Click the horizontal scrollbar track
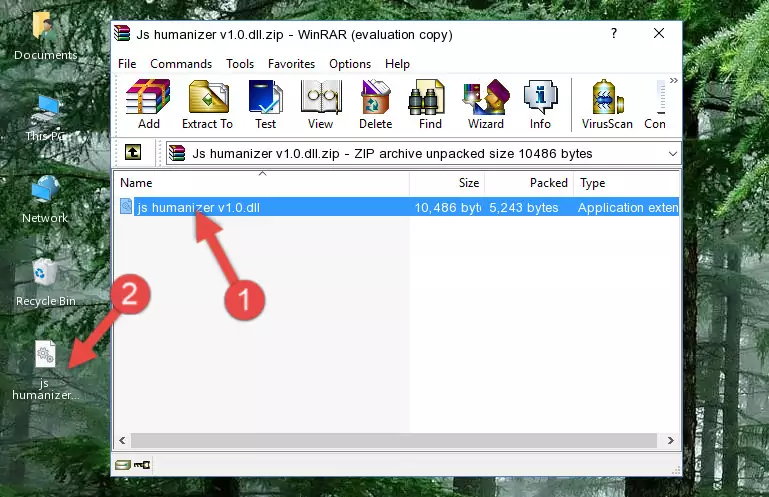The image size is (769, 497). [x=394, y=441]
